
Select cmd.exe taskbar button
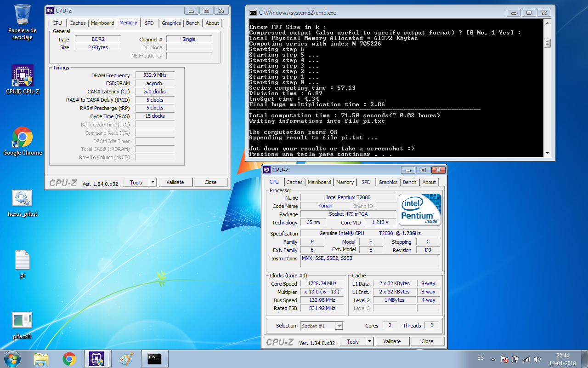pos(154,359)
